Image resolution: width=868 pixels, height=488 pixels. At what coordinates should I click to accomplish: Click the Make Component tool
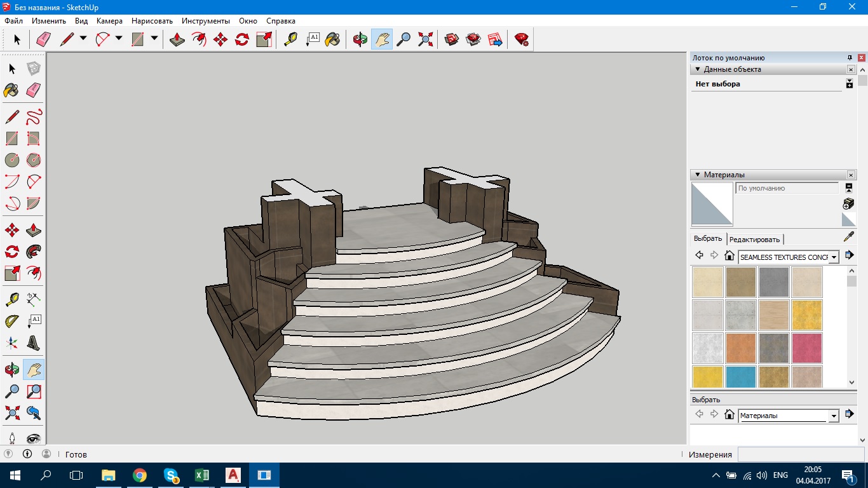[34, 69]
